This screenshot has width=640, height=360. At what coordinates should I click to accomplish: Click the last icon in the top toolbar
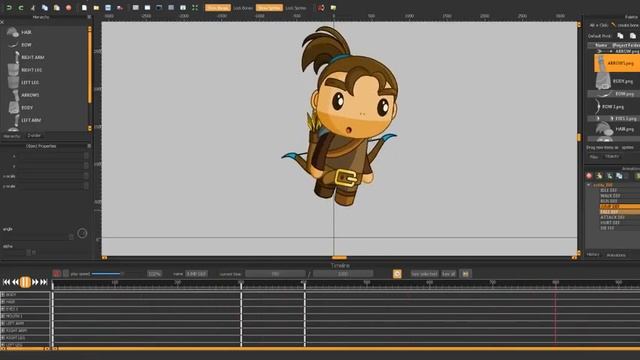(333, 8)
